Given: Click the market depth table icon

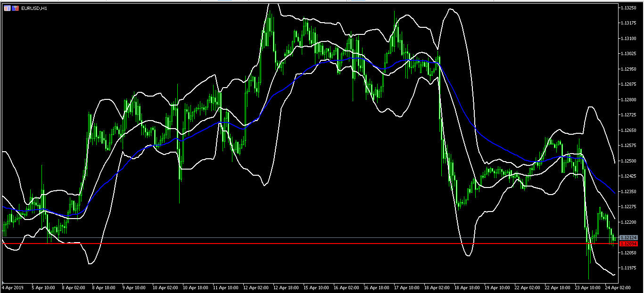Looking at the screenshot, I should (x=7, y=8).
